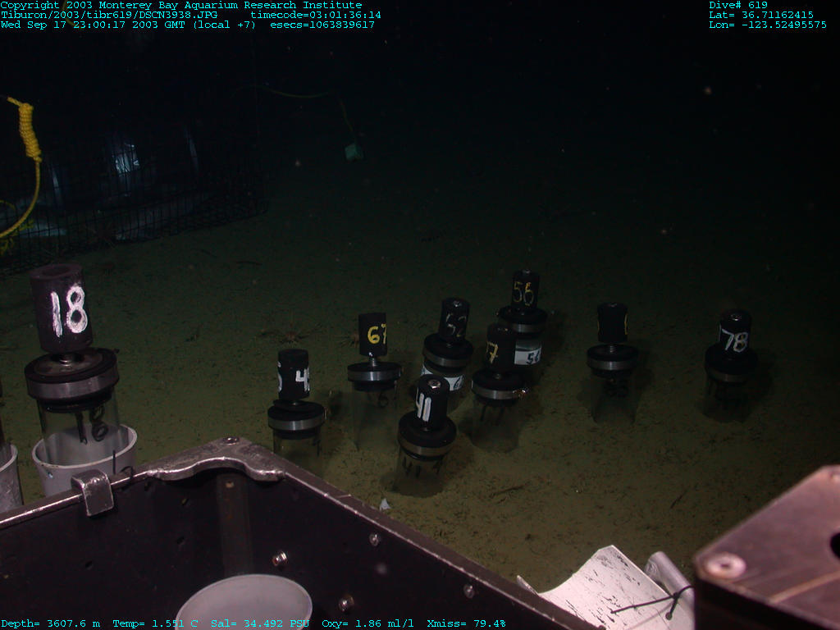The image size is (840, 630).
Task: Click the esecs=1063839617 value
Action: pyautogui.click(x=322, y=25)
